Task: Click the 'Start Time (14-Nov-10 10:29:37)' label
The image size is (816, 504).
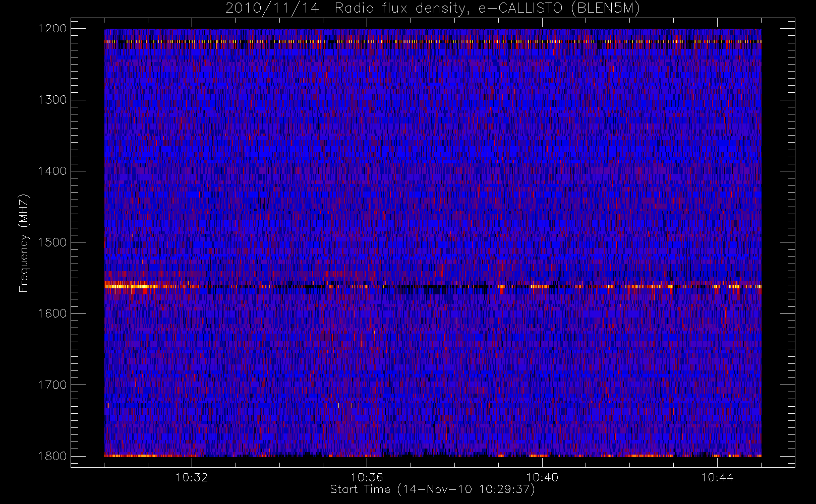Action: [x=432, y=489]
